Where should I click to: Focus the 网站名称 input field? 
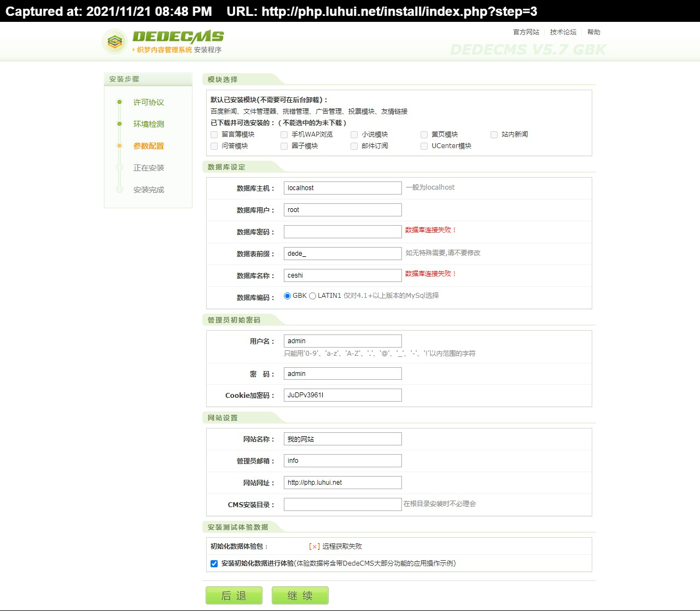343,439
